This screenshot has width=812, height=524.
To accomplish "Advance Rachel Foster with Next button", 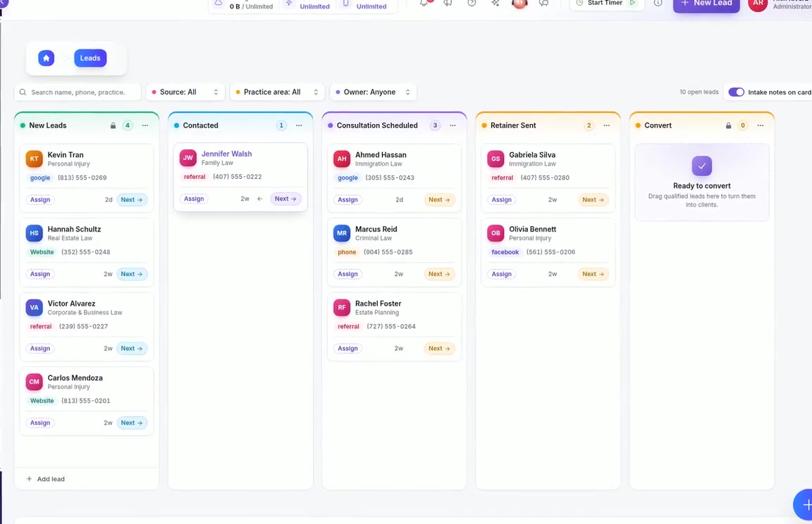I will 439,349.
